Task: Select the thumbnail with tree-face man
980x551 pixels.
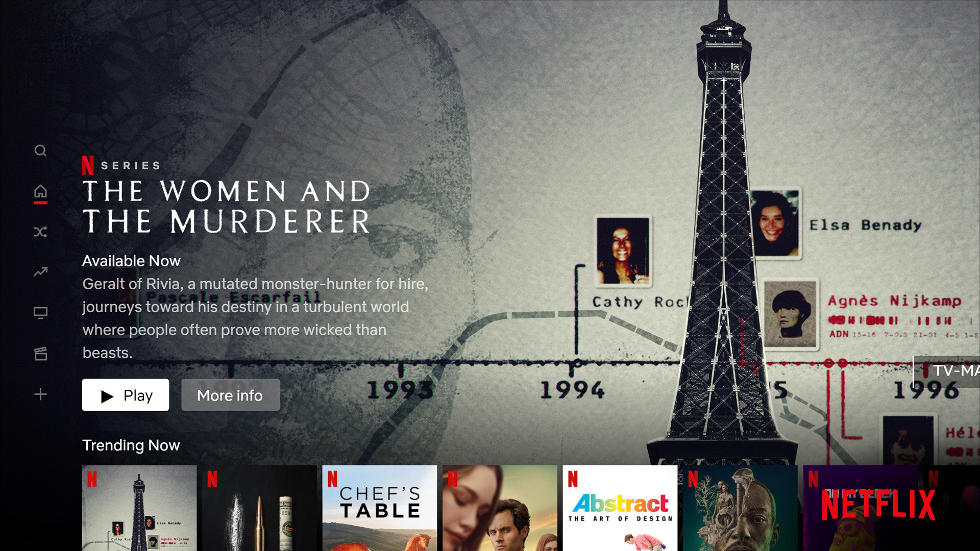Action: coord(740,508)
